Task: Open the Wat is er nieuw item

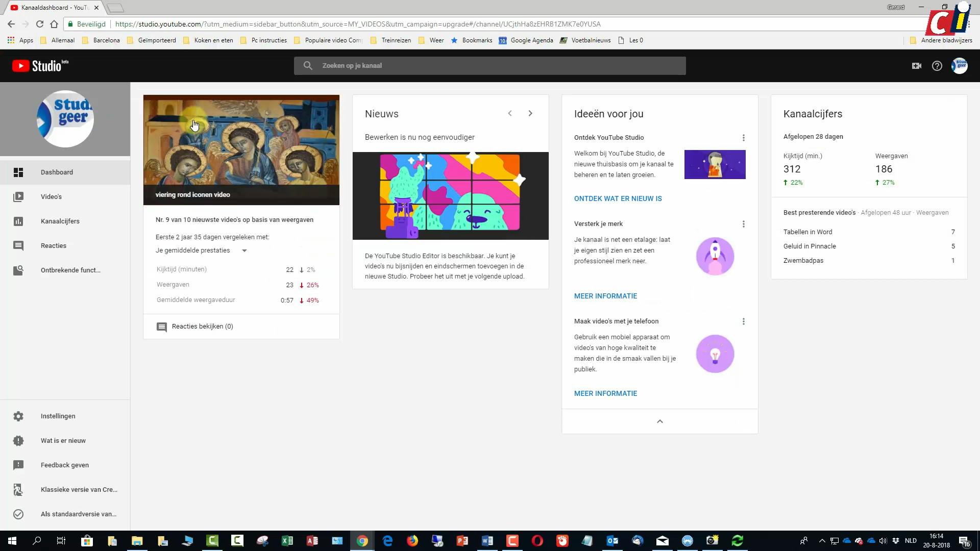Action: click(x=63, y=441)
